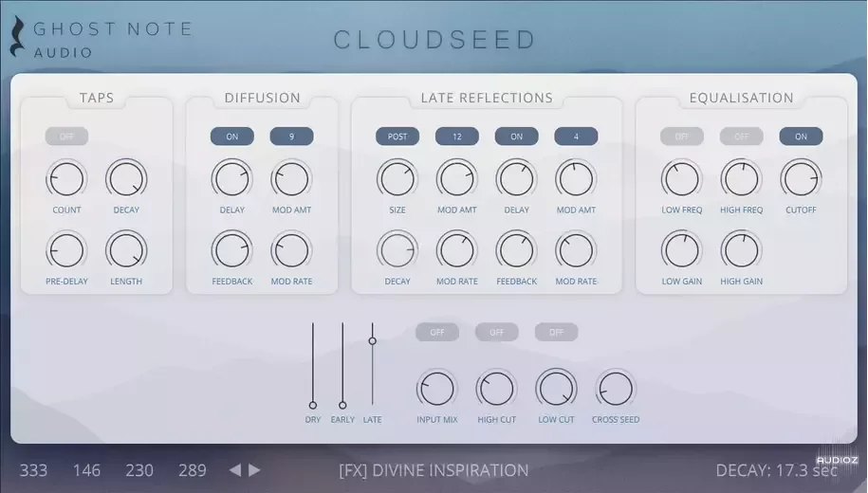Click the Late Reflections DELAY knob

click(516, 179)
